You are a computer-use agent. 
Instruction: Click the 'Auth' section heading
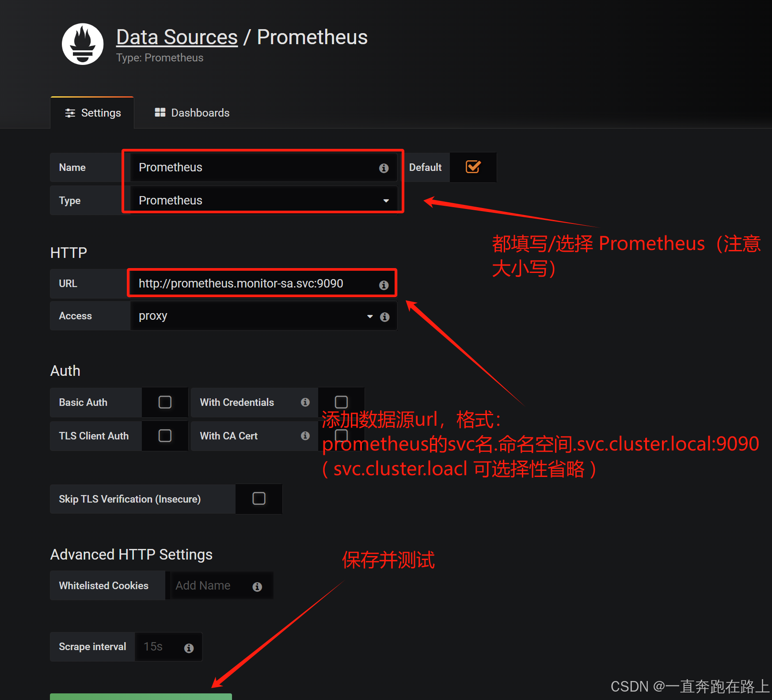point(65,371)
